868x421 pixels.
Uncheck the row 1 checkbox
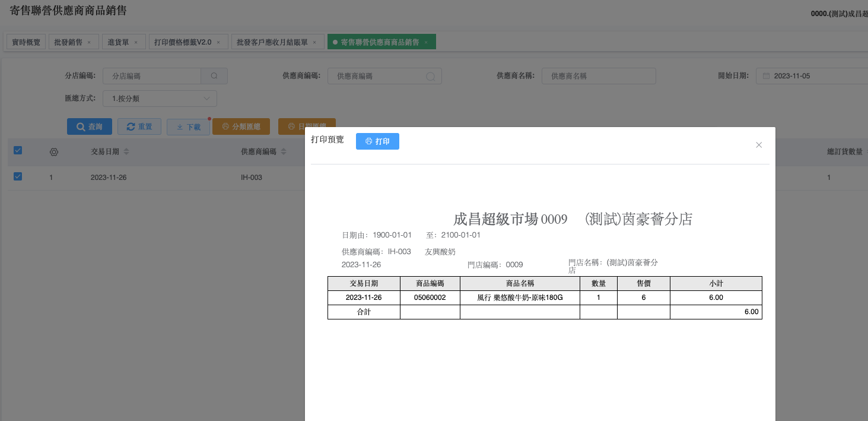[x=18, y=176]
